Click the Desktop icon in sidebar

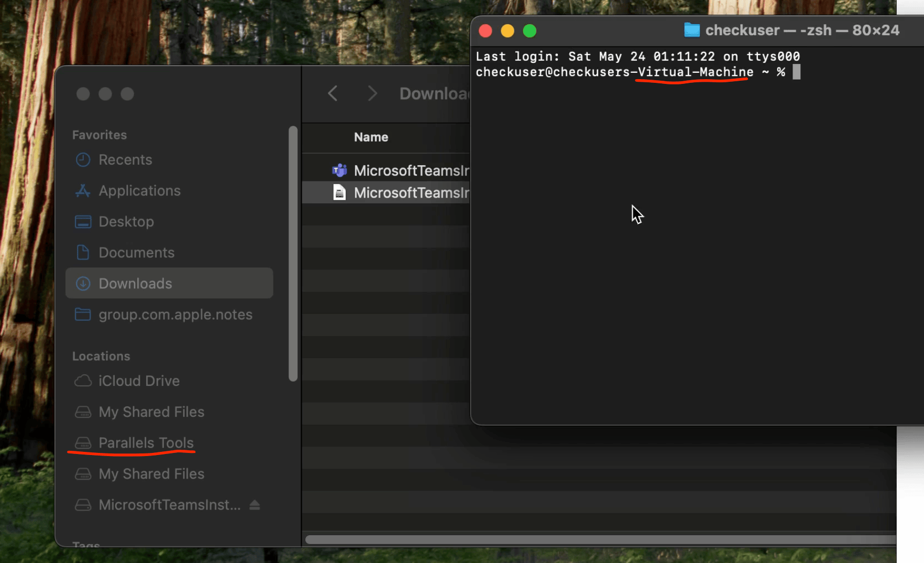click(x=83, y=222)
